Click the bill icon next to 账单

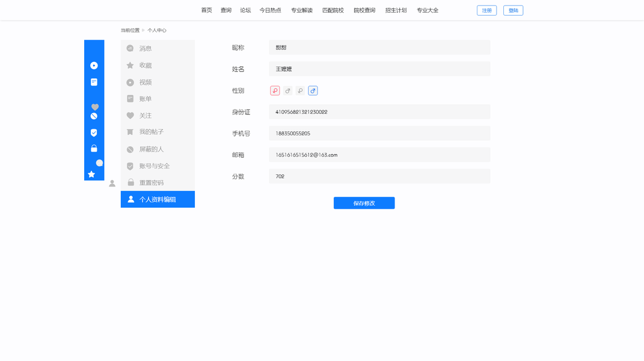pos(130,99)
